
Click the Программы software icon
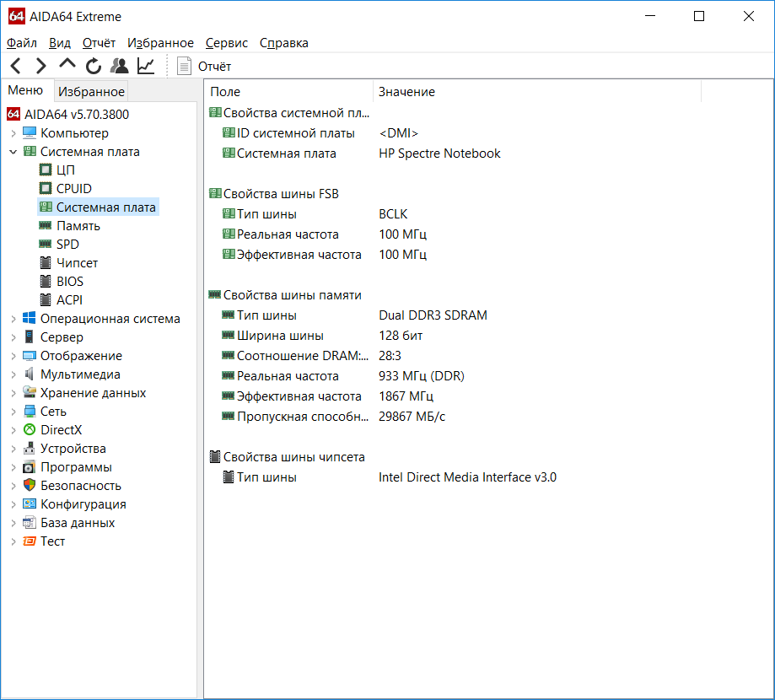click(x=30, y=466)
